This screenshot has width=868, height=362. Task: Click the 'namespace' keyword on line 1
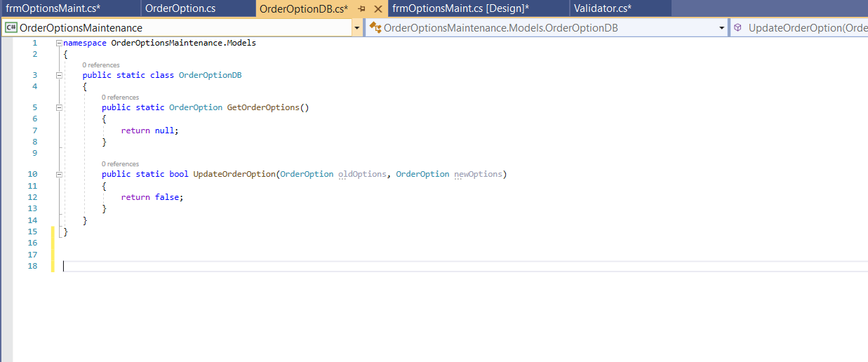tap(85, 43)
